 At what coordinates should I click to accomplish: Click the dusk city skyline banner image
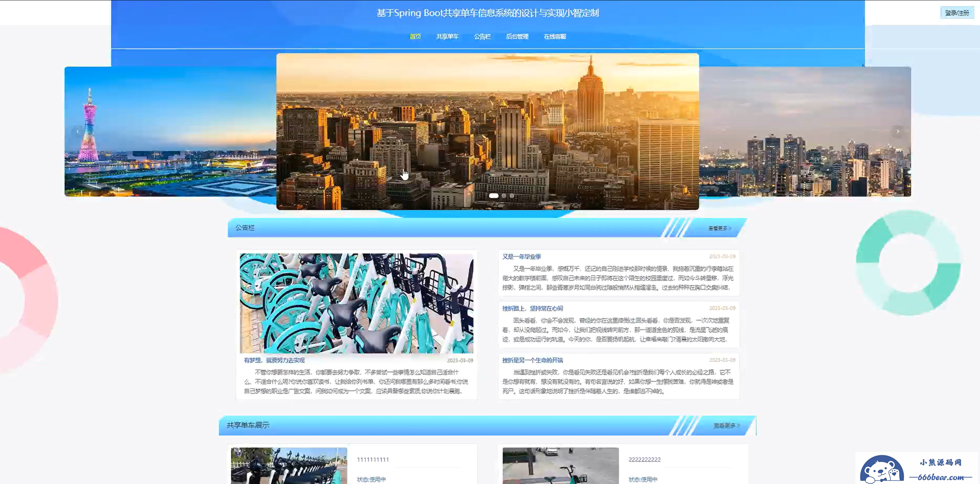coord(805,132)
